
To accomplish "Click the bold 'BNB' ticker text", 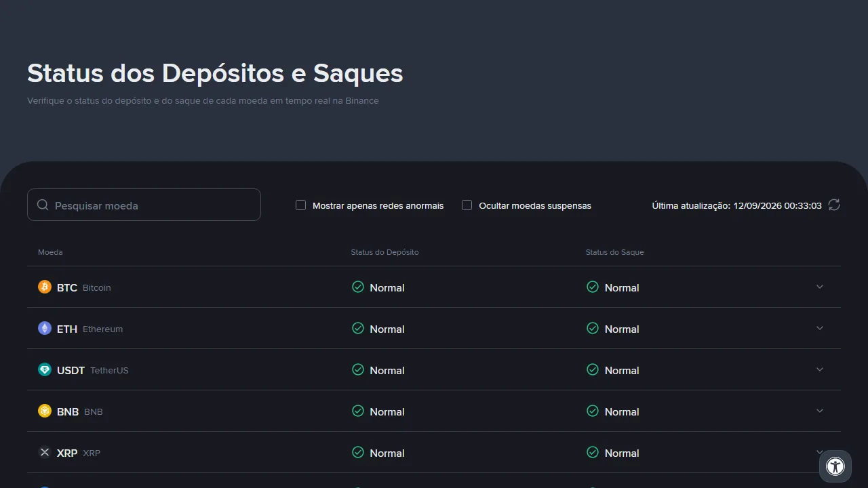I will click(x=68, y=411).
